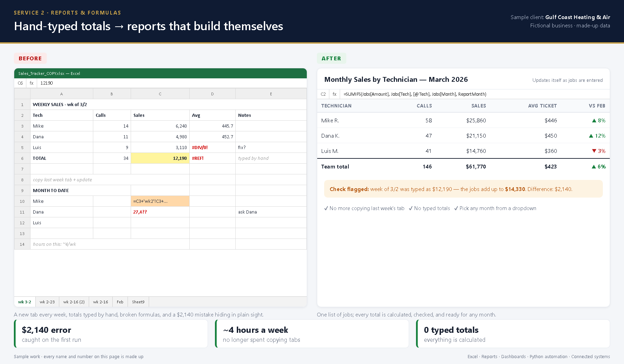Click the '$2,140 error' stat card
624x364 pixels.
111,334
